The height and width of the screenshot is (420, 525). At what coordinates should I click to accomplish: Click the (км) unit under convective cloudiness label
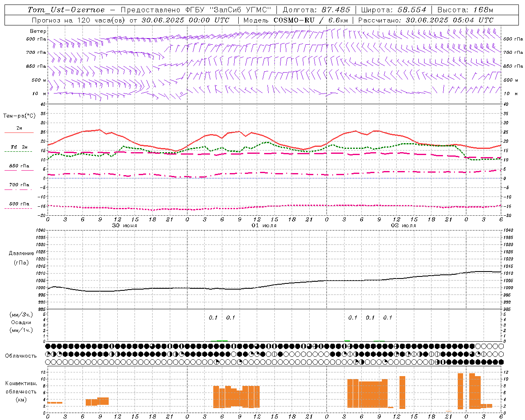[21, 399]
